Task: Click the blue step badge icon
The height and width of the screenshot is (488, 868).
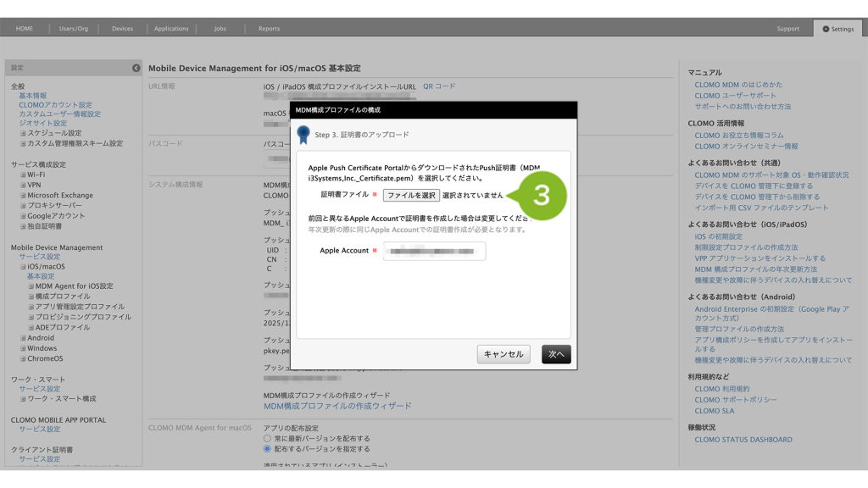Action: (x=303, y=135)
